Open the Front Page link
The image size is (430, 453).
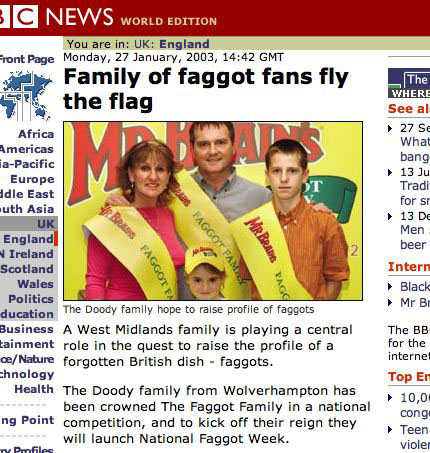pos(27,59)
